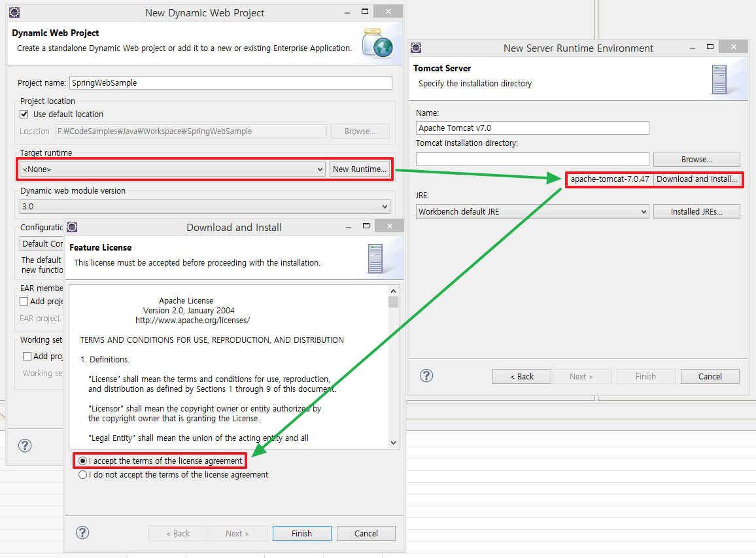Screen dimensions: 756x558
Task: Click the Default Configuration combo box
Action: [x=41, y=243]
